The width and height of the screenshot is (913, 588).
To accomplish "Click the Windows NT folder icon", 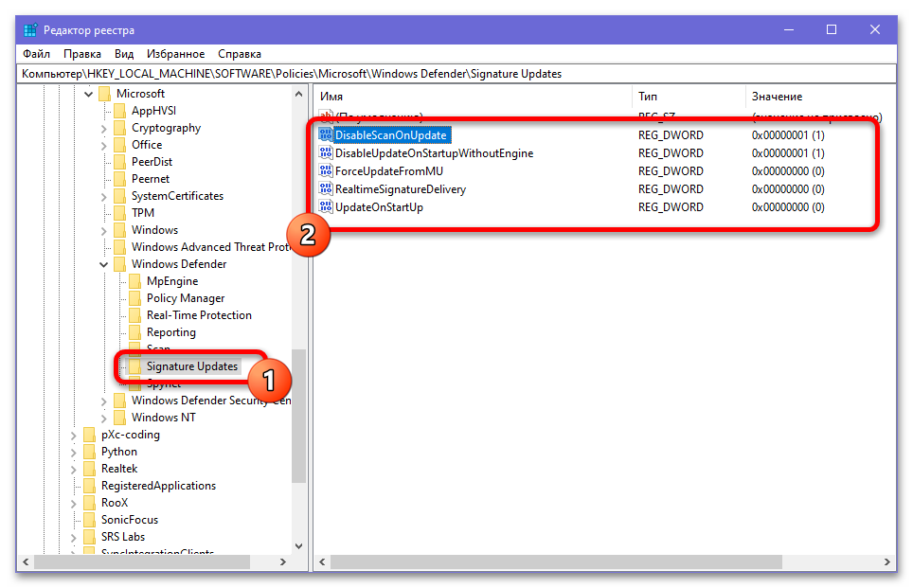I will point(119,418).
